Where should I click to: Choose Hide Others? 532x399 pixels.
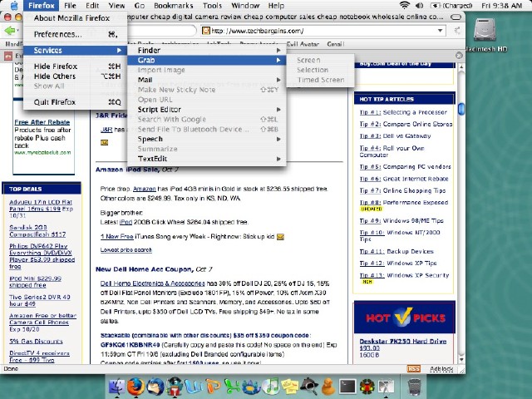pyautogui.click(x=75, y=76)
